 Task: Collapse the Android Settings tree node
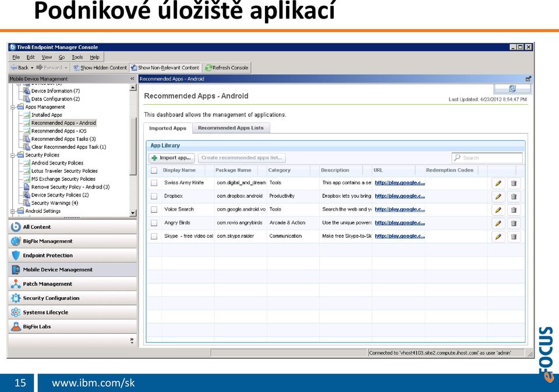click(x=13, y=211)
